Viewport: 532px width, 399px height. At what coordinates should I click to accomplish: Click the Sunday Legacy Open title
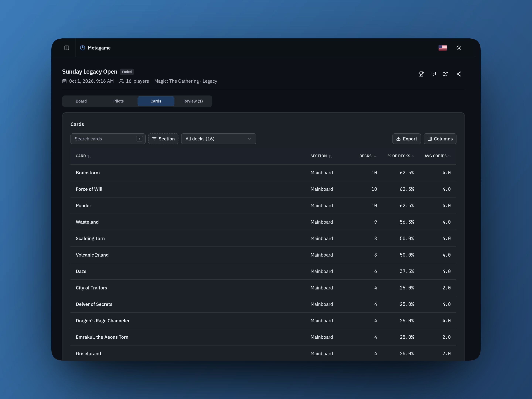[x=90, y=72]
